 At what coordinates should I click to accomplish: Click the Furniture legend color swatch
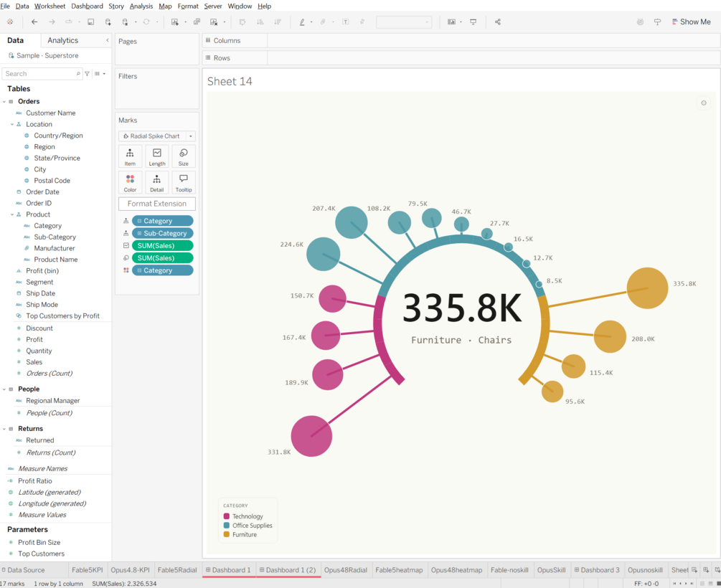pyautogui.click(x=226, y=534)
